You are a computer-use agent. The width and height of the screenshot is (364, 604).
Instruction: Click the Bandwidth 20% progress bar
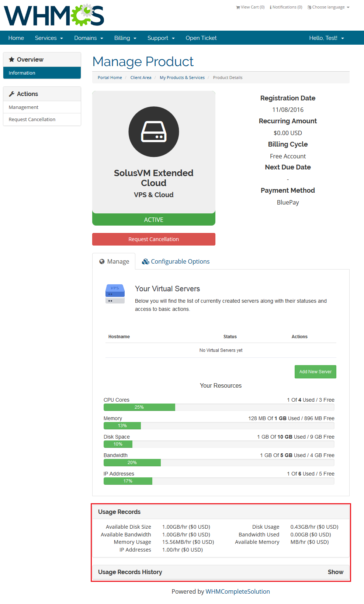pos(132,463)
